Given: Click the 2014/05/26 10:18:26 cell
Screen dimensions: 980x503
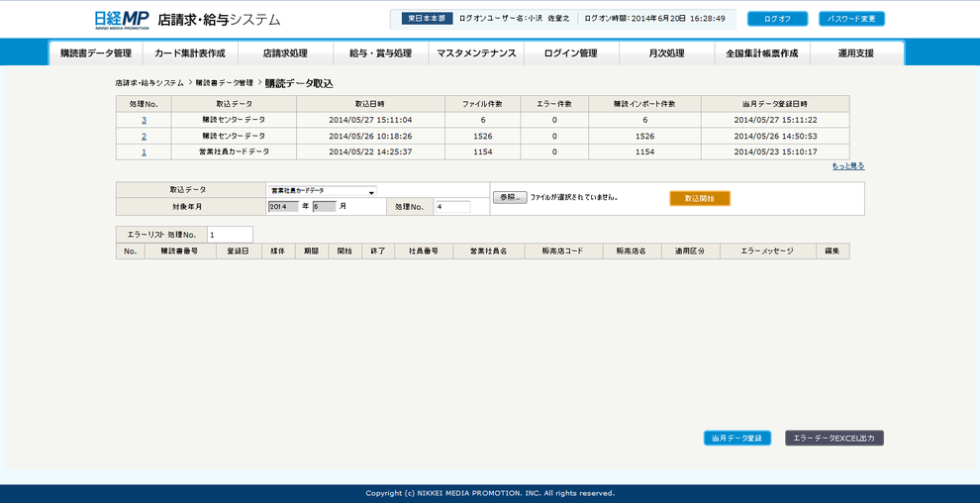Looking at the screenshot, I should (370, 136).
